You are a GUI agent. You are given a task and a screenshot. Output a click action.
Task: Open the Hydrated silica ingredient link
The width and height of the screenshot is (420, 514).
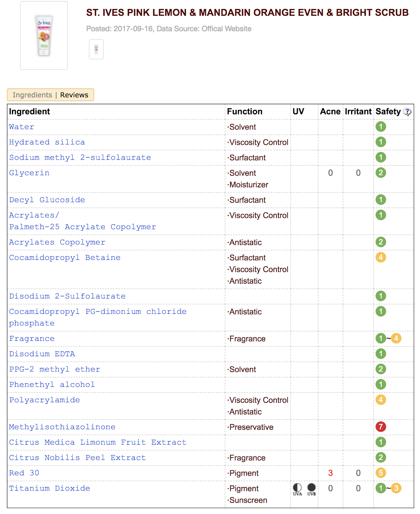(47, 142)
